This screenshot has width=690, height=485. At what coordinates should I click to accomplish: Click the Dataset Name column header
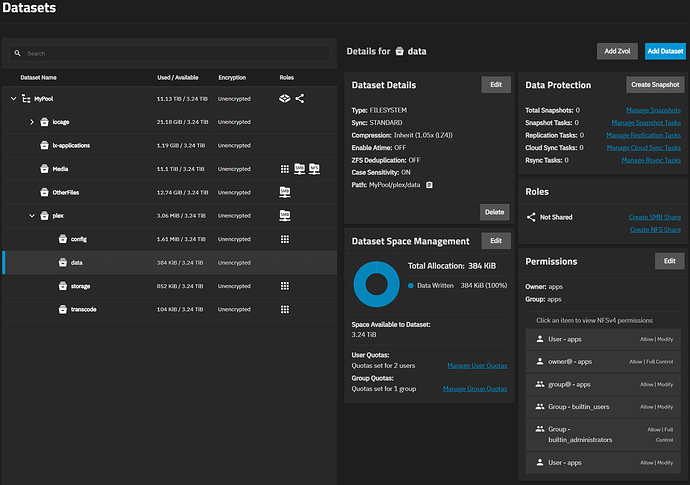coord(38,77)
